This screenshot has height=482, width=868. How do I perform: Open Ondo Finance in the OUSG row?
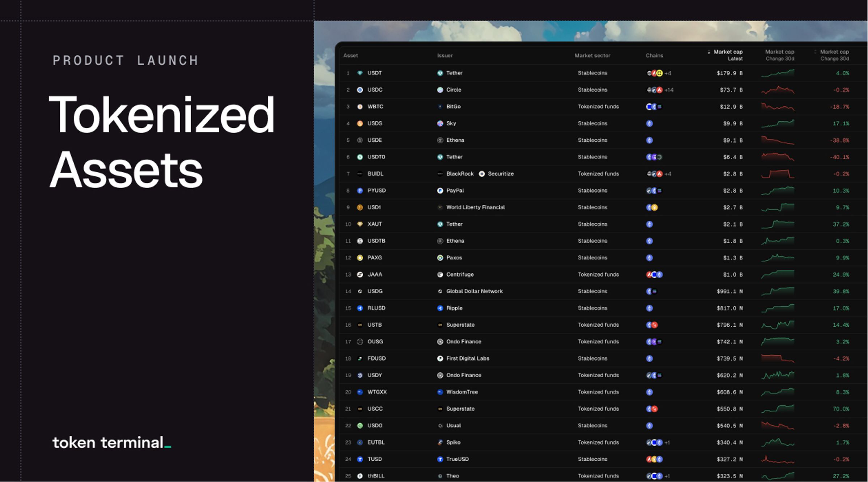[464, 342]
